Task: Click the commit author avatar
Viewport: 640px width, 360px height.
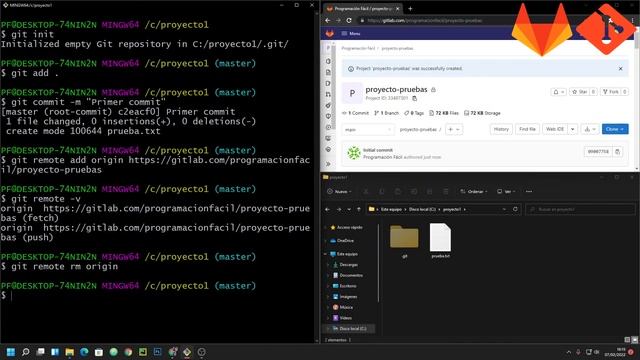Action: [x=353, y=153]
